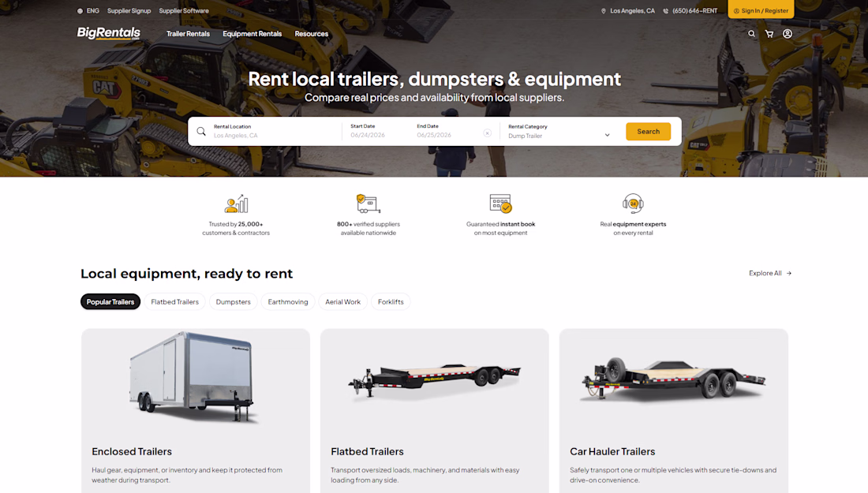This screenshot has height=493, width=868.
Task: Select the Popular Trailers tab
Action: pos(110,301)
